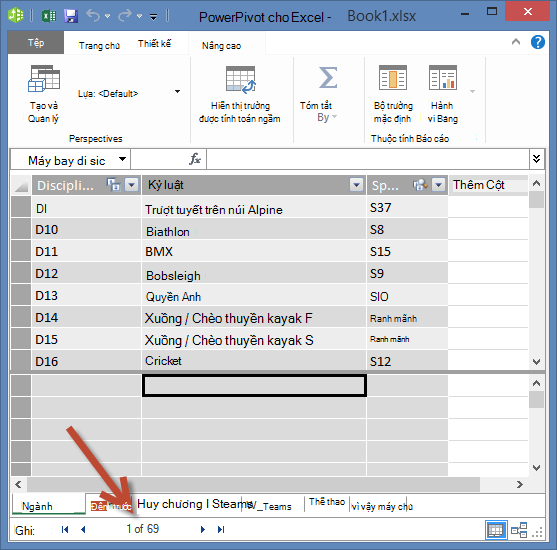Go to first record
This screenshot has height=550, width=557.
click(65, 529)
